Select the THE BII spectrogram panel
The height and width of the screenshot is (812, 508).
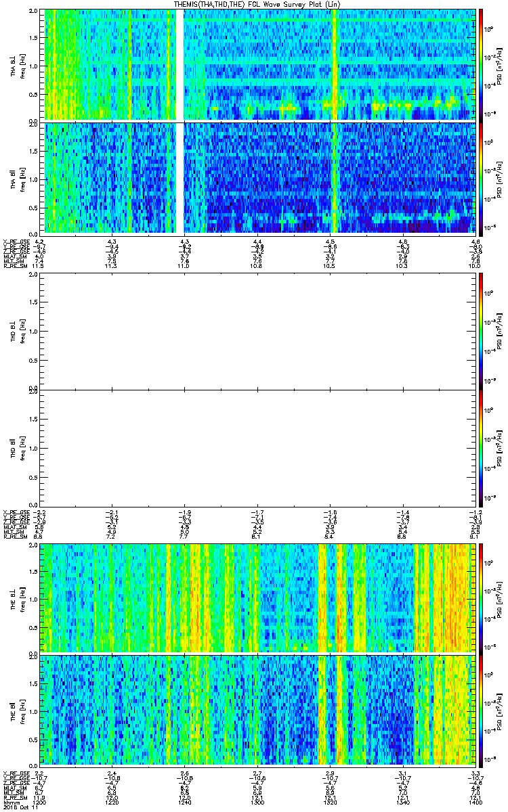pyautogui.click(x=257, y=710)
